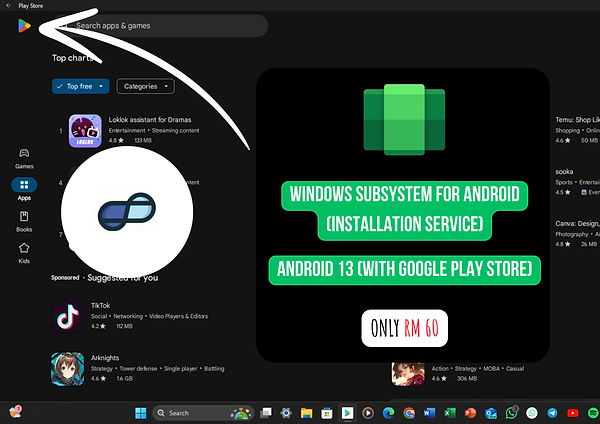
Task: Expand the Categories filter dropdown
Action: click(x=145, y=86)
